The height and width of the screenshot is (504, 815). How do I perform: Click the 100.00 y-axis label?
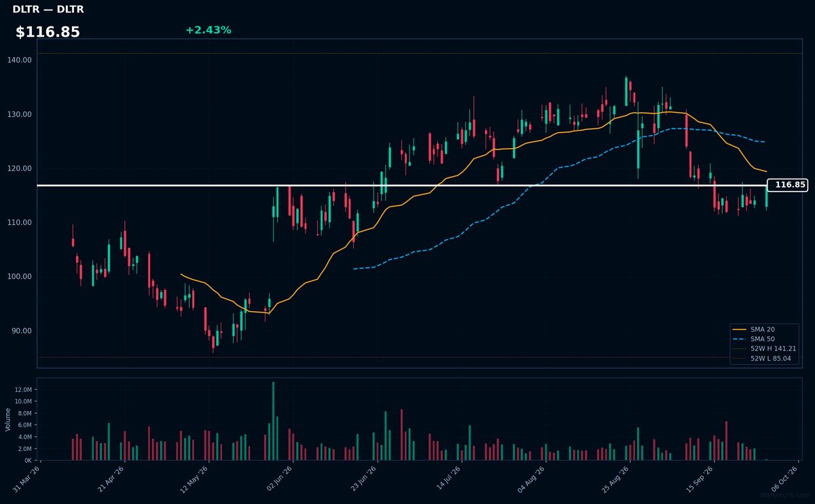tap(20, 276)
